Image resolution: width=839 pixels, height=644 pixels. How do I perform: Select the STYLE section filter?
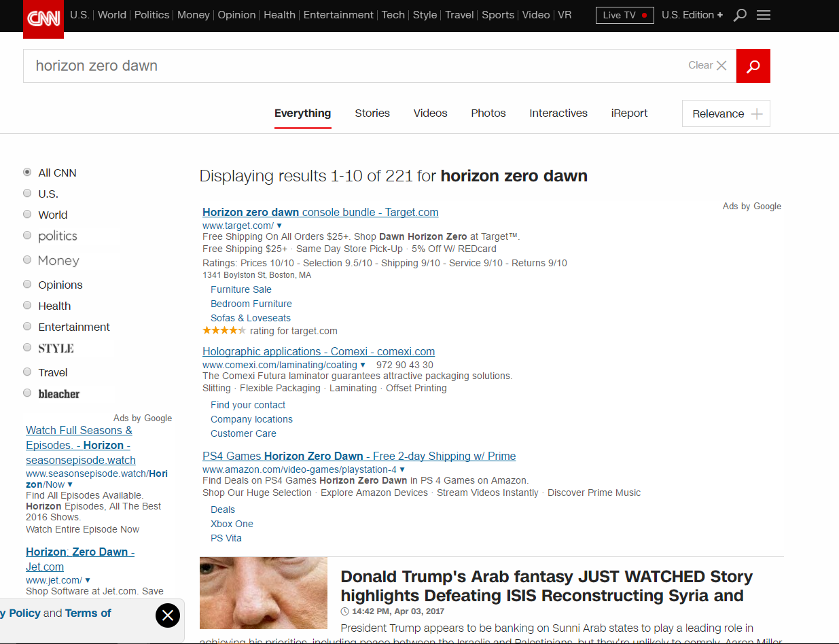(x=27, y=348)
